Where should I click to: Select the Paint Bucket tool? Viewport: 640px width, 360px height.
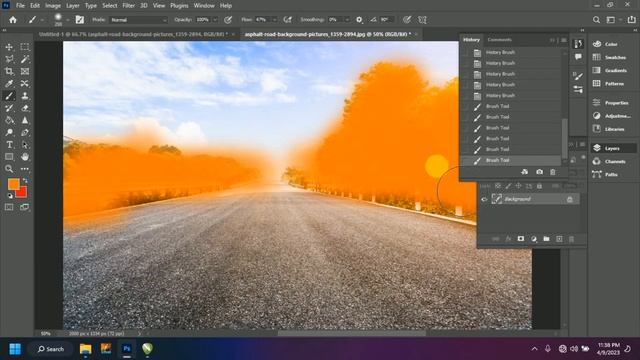point(9,120)
